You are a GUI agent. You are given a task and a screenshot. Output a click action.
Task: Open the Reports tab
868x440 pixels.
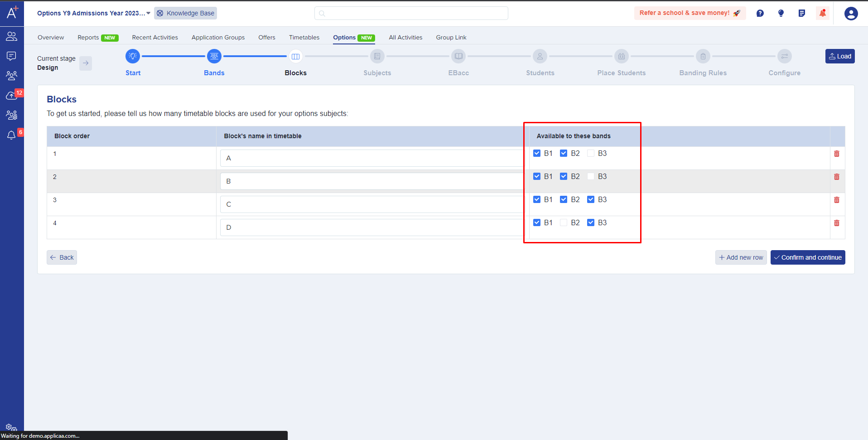click(98, 38)
